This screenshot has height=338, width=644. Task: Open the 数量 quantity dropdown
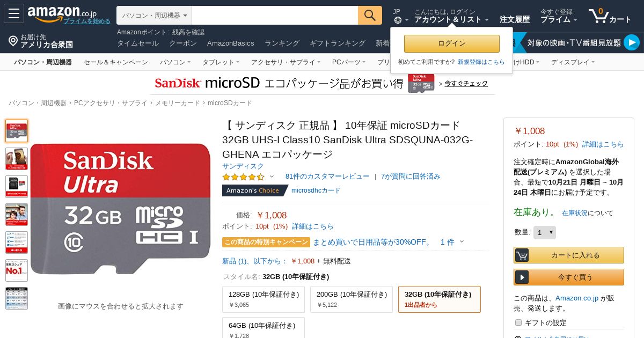545,232
